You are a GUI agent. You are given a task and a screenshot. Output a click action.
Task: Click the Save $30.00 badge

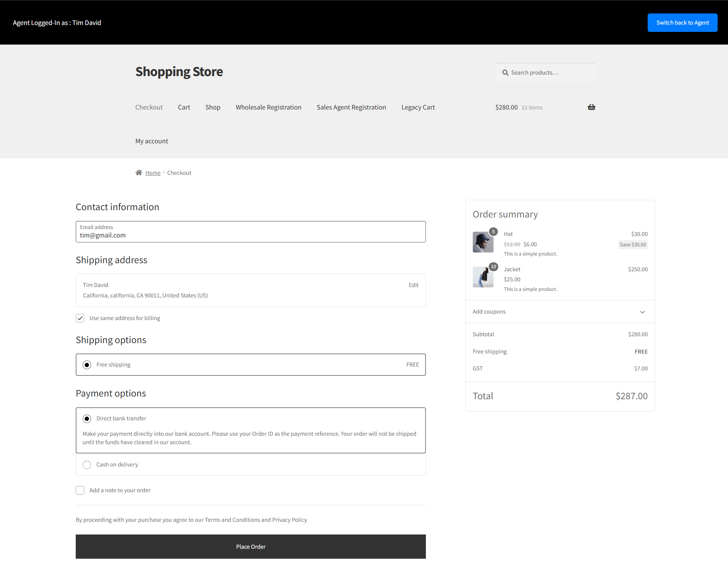pos(633,244)
